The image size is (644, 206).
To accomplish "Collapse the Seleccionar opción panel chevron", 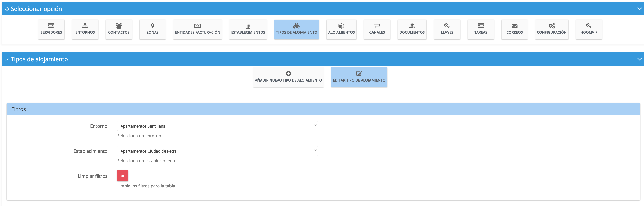I will (639, 9).
